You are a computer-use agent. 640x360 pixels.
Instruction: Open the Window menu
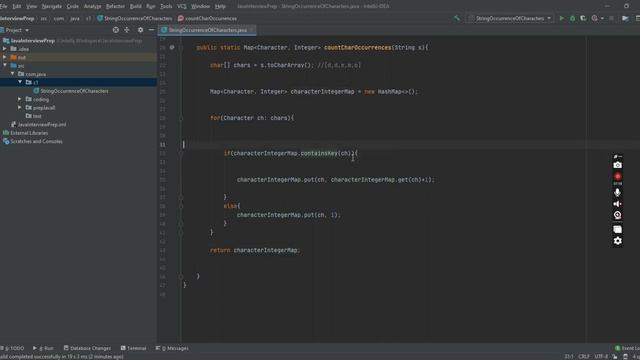(200, 7)
